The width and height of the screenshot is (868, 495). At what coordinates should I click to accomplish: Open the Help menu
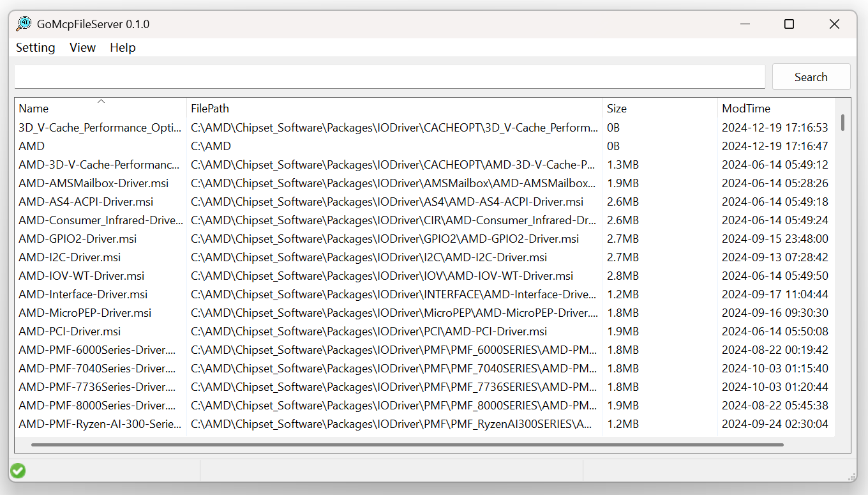click(123, 48)
